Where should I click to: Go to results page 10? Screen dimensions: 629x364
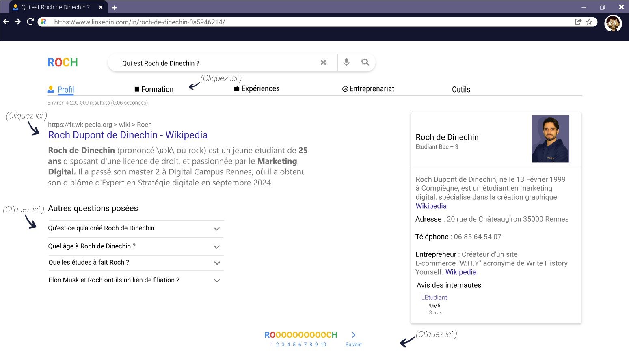pyautogui.click(x=323, y=345)
